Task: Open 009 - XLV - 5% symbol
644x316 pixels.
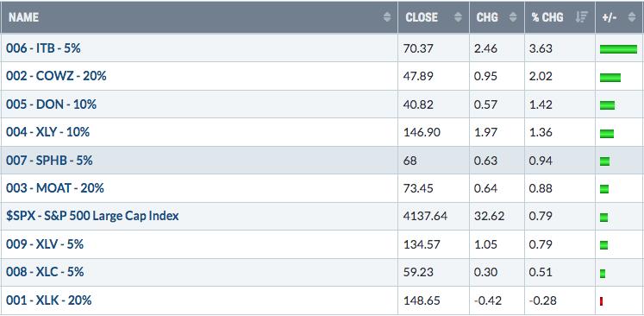Action: 45,244
